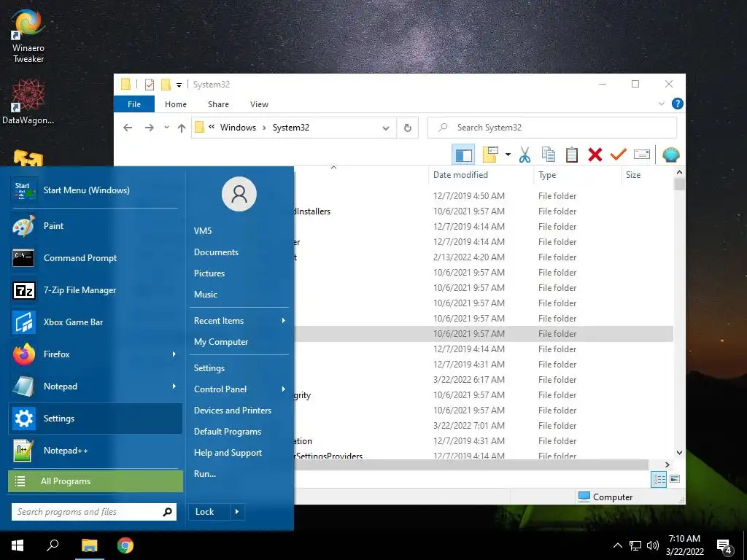The image size is (747, 560).
Task: Click the Rename icon in Explorer toolbar
Action: pos(642,155)
